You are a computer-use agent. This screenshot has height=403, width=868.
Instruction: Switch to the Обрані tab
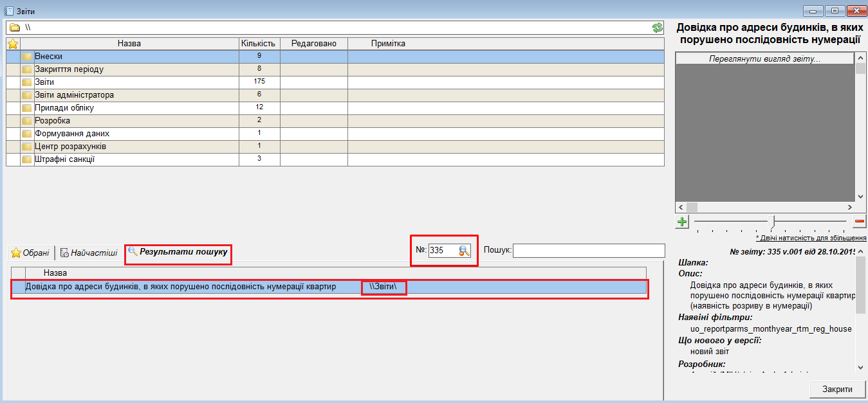[30, 253]
